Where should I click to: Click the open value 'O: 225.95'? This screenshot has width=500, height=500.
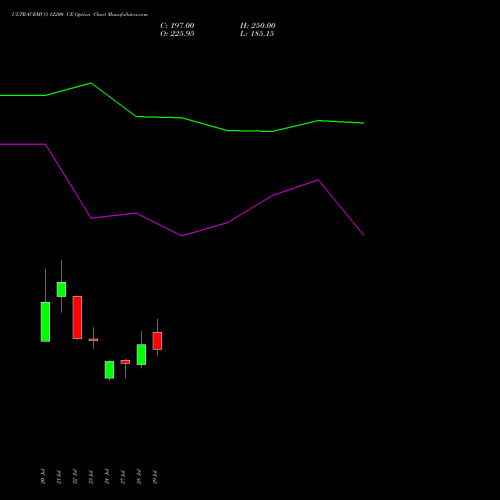(x=177, y=34)
